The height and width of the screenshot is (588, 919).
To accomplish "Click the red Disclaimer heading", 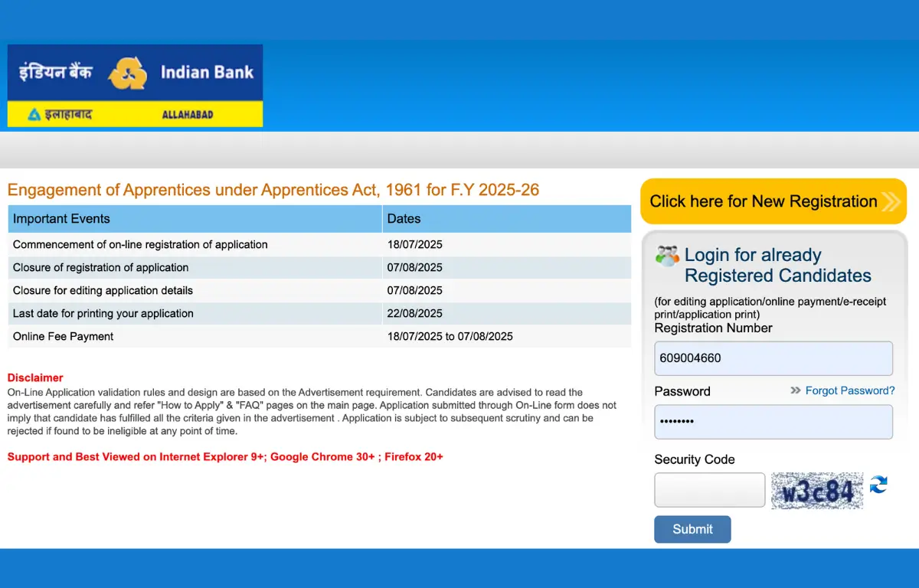I will pyautogui.click(x=35, y=377).
